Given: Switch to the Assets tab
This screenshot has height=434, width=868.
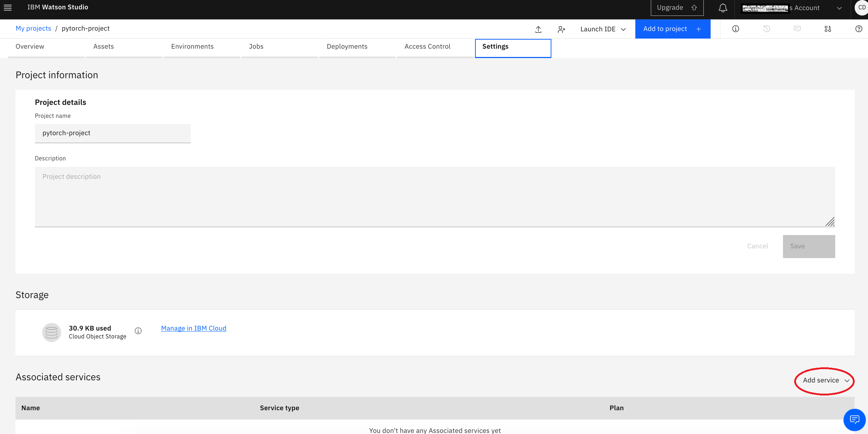Looking at the screenshot, I should (x=103, y=46).
